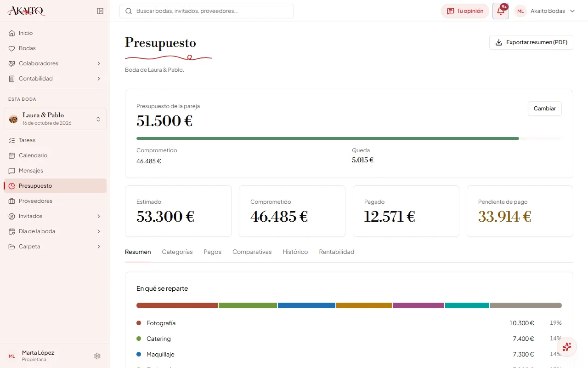Open the Laura & Pablo wedding switcher
Image resolution: width=588 pixels, height=368 pixels.
pyautogui.click(x=55, y=119)
